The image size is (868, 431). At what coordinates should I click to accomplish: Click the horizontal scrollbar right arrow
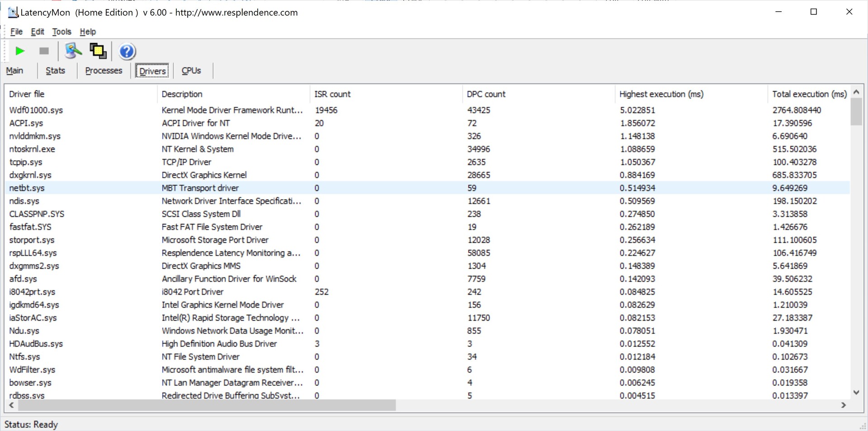click(x=843, y=405)
